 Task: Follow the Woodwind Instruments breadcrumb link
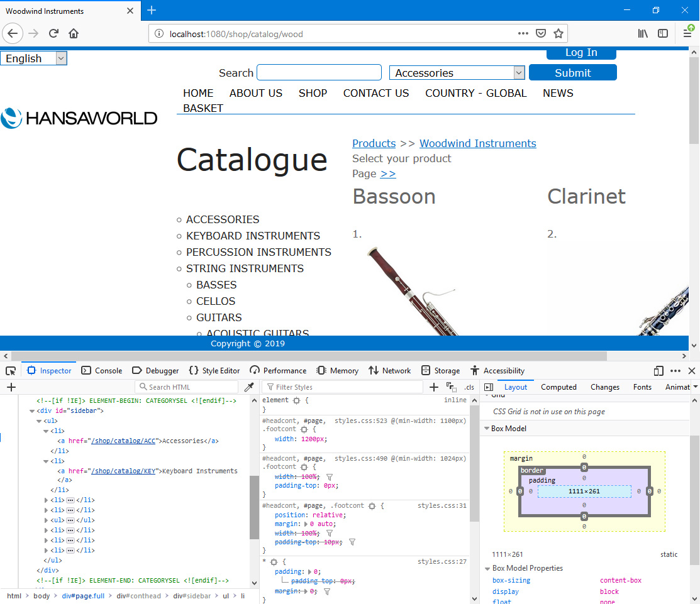pyautogui.click(x=477, y=143)
